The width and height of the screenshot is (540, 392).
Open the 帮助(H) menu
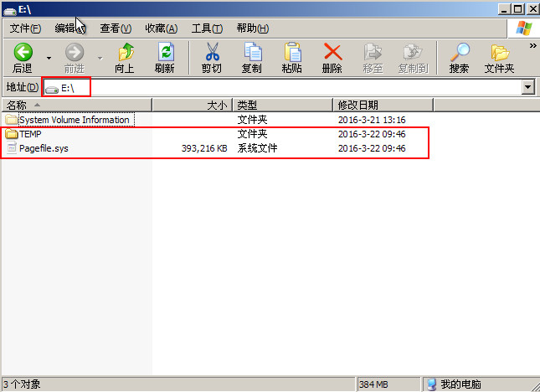click(253, 28)
